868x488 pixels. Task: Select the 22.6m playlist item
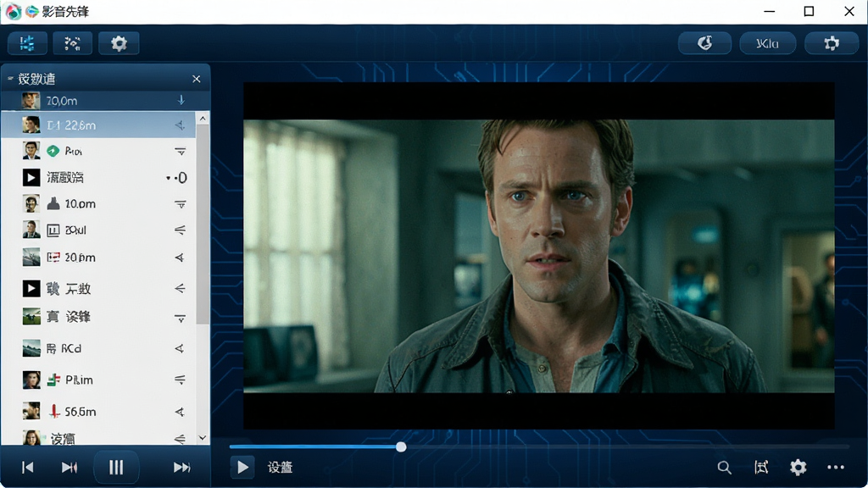pyautogui.click(x=98, y=125)
